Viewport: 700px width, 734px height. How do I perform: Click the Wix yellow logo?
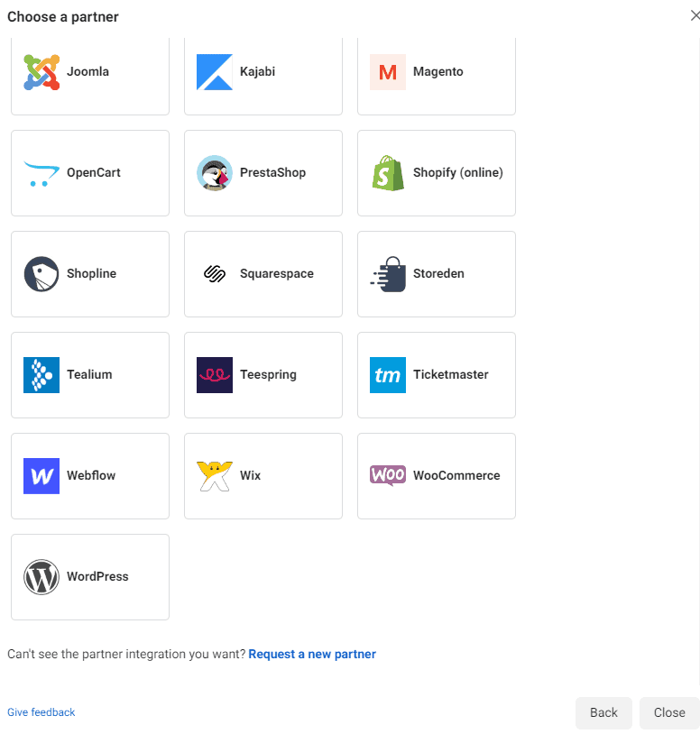coord(215,476)
